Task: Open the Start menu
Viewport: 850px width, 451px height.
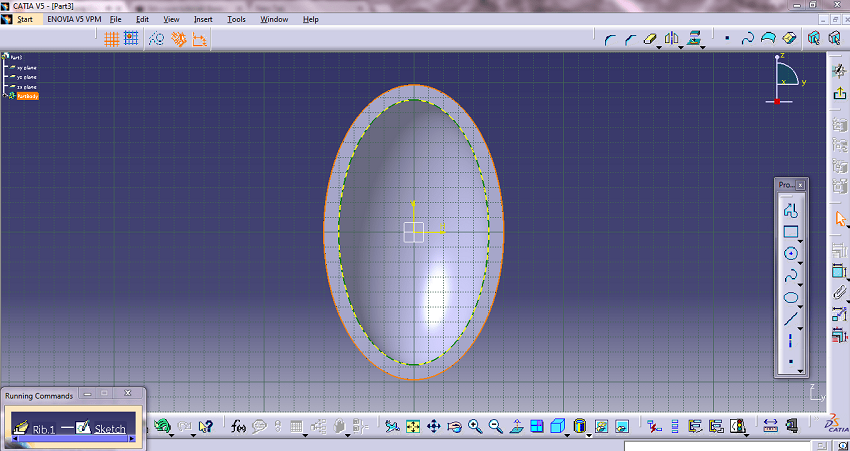Action: [25, 19]
